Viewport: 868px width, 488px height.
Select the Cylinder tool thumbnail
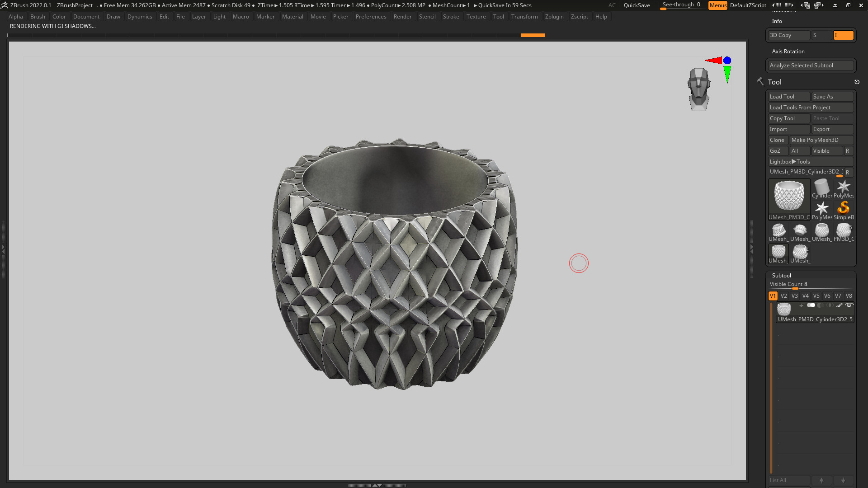[x=821, y=188]
